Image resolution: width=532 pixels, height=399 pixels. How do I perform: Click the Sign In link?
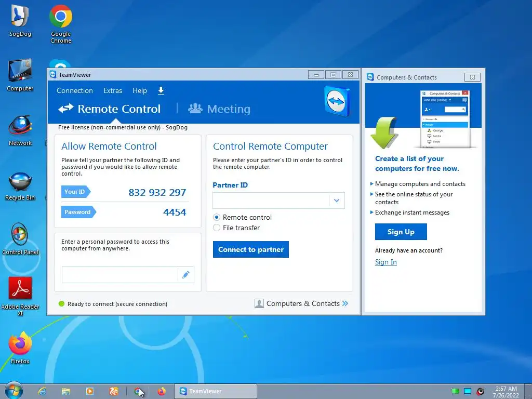point(386,262)
